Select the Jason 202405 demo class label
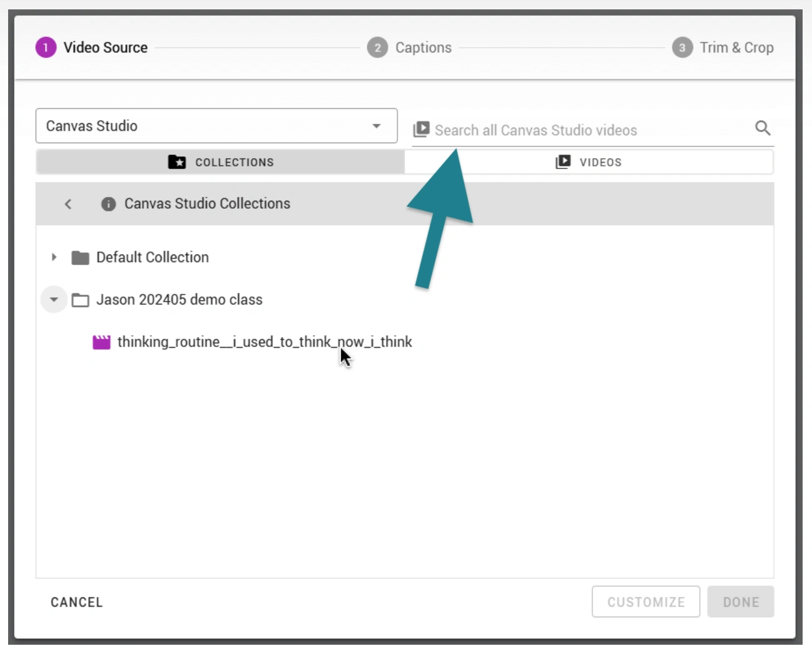 180,300
